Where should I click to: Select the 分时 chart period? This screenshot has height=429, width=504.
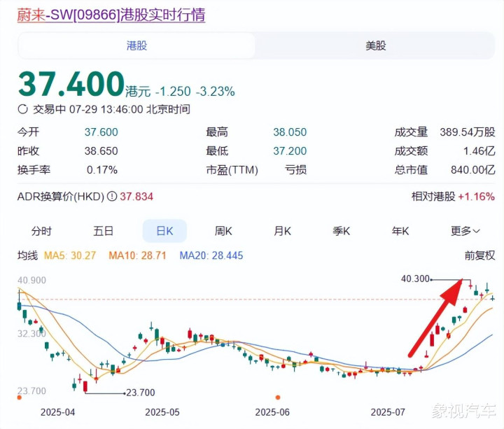coord(41,231)
